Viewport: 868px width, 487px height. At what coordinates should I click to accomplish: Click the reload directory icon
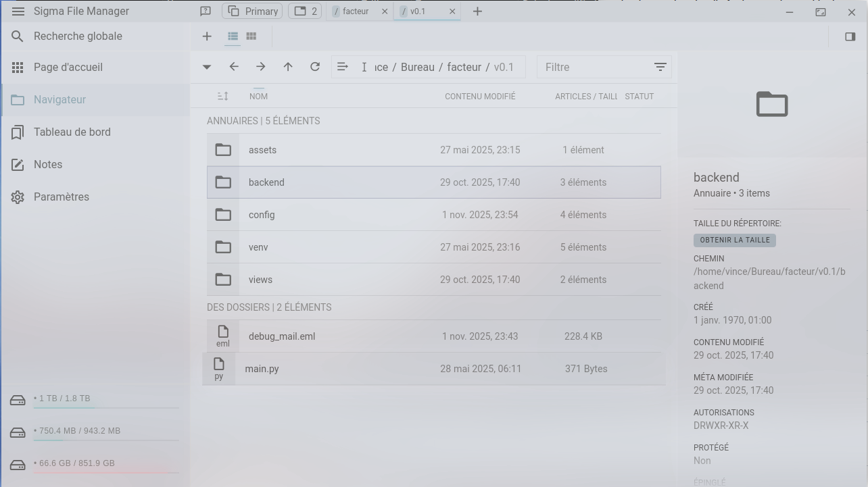coord(315,67)
